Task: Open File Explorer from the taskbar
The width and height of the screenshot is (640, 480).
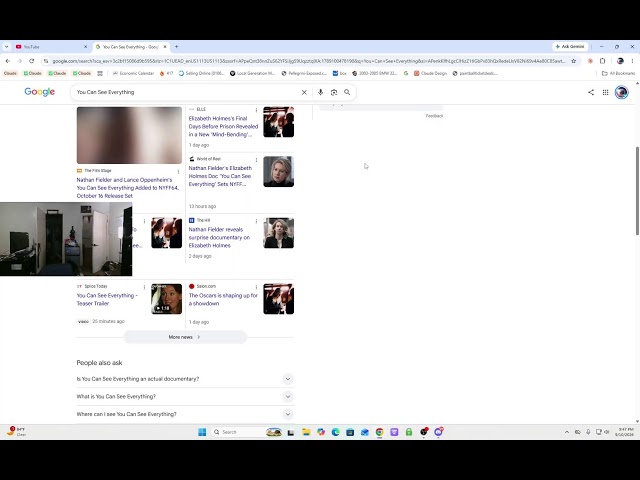Action: tap(306, 432)
